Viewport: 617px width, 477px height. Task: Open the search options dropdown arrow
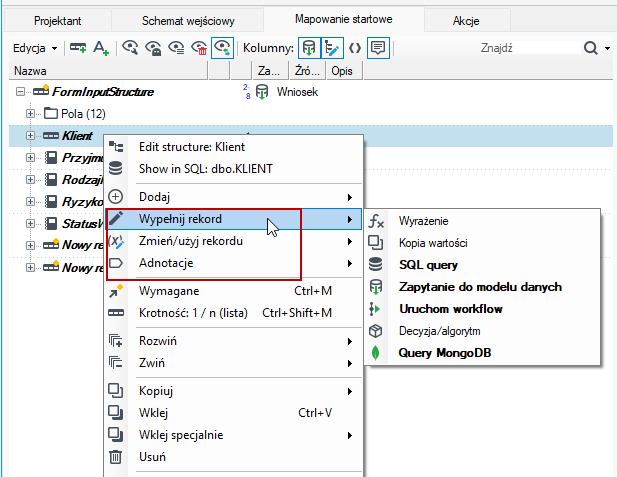click(607, 48)
